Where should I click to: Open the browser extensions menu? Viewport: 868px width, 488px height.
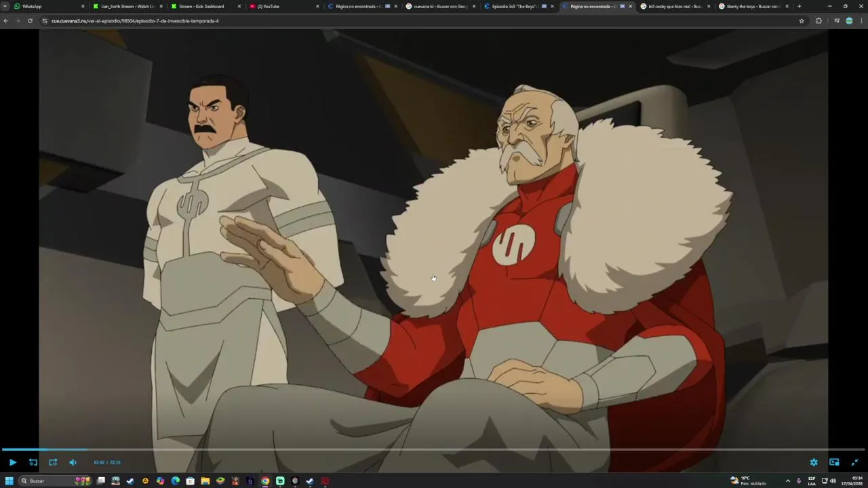[818, 21]
